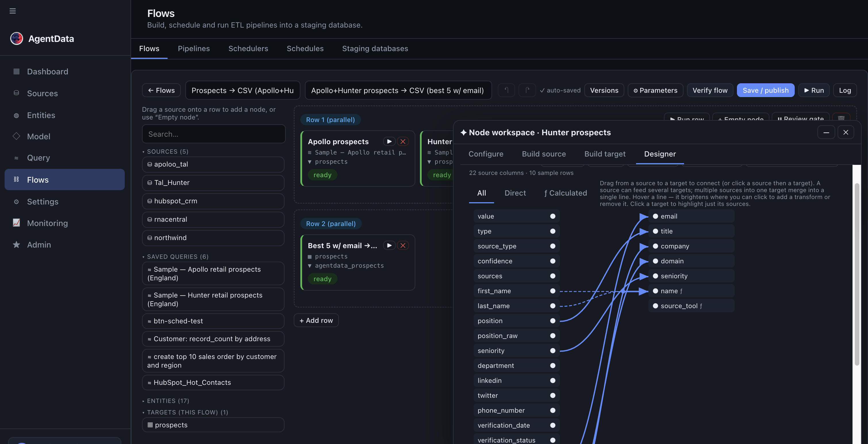Run the Apollo prospects node
Image resolution: width=868 pixels, height=444 pixels.
pyautogui.click(x=389, y=141)
